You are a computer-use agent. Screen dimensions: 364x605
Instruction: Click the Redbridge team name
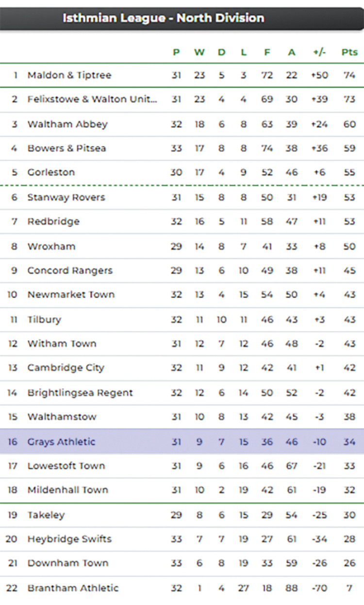coord(53,222)
